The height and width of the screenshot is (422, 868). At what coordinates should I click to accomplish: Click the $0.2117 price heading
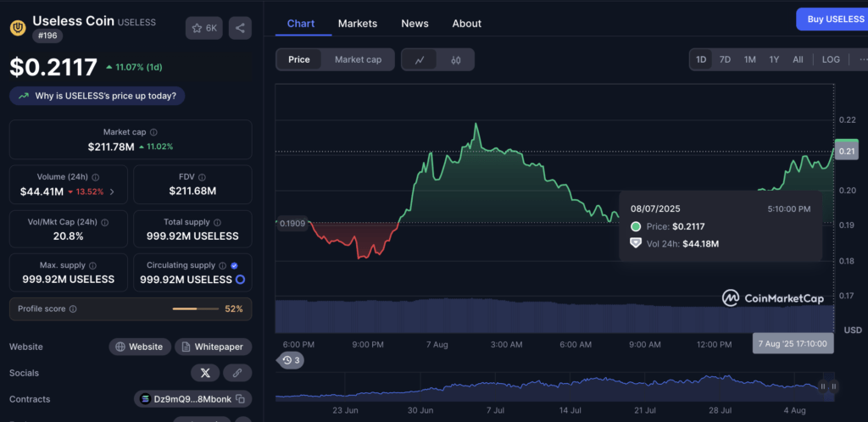[x=53, y=68]
